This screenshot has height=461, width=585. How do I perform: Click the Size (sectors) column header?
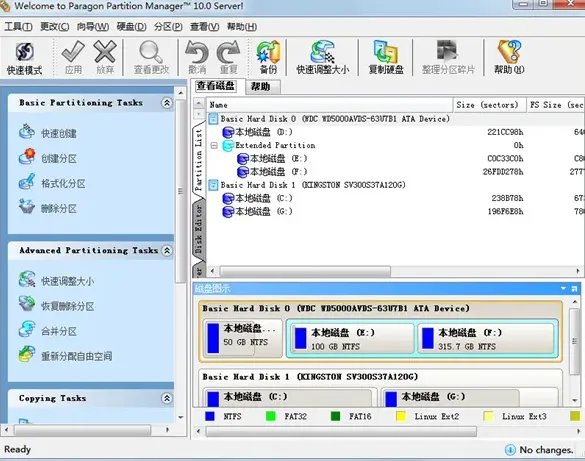point(489,105)
